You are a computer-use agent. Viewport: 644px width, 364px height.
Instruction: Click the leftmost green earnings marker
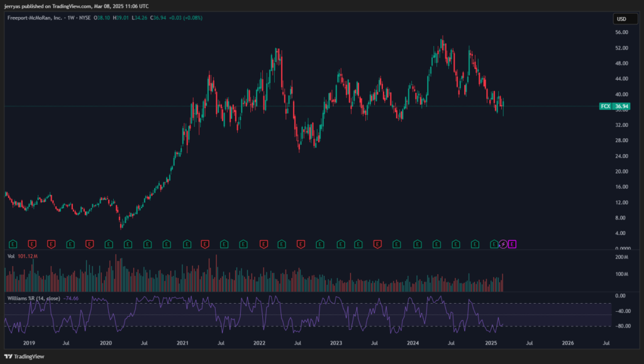tap(13, 243)
